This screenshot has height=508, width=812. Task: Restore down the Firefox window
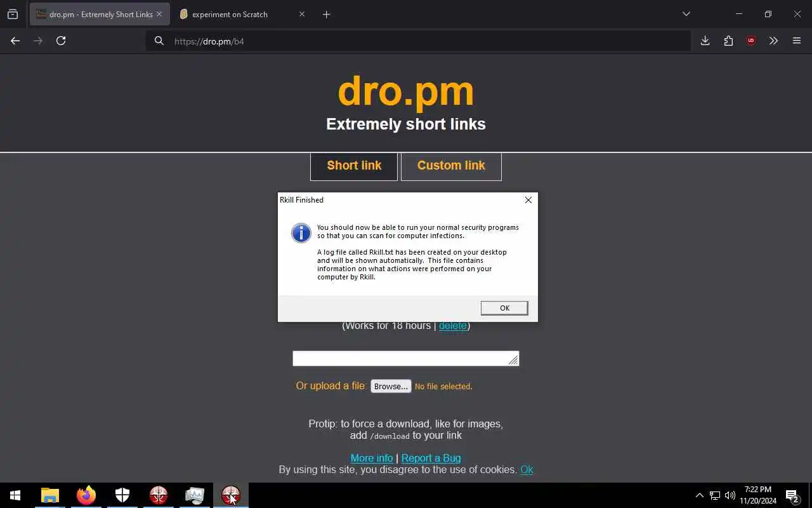(768, 14)
